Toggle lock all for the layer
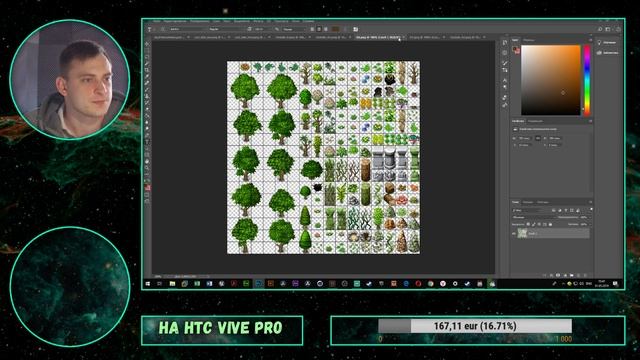This screenshot has height=360, width=640. (x=550, y=224)
